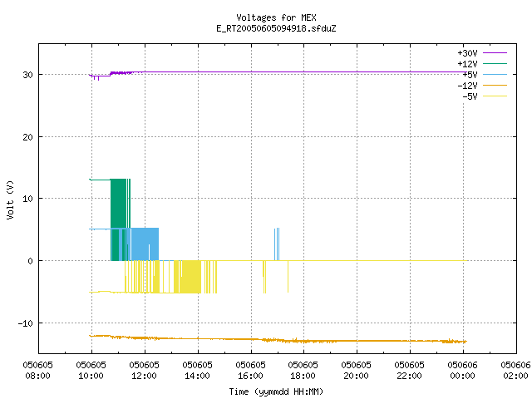
Task: Click the Y-axis tick value 20
Action: [27, 137]
